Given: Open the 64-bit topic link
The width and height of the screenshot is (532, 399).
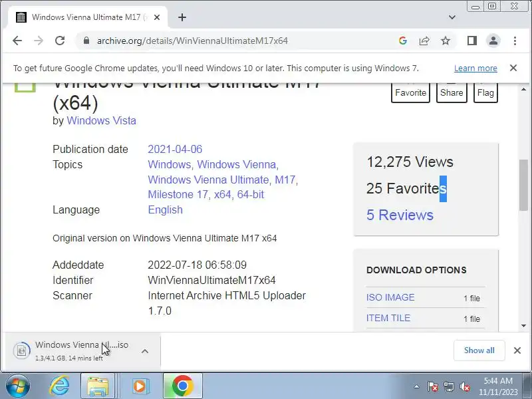Looking at the screenshot, I should [x=251, y=195].
